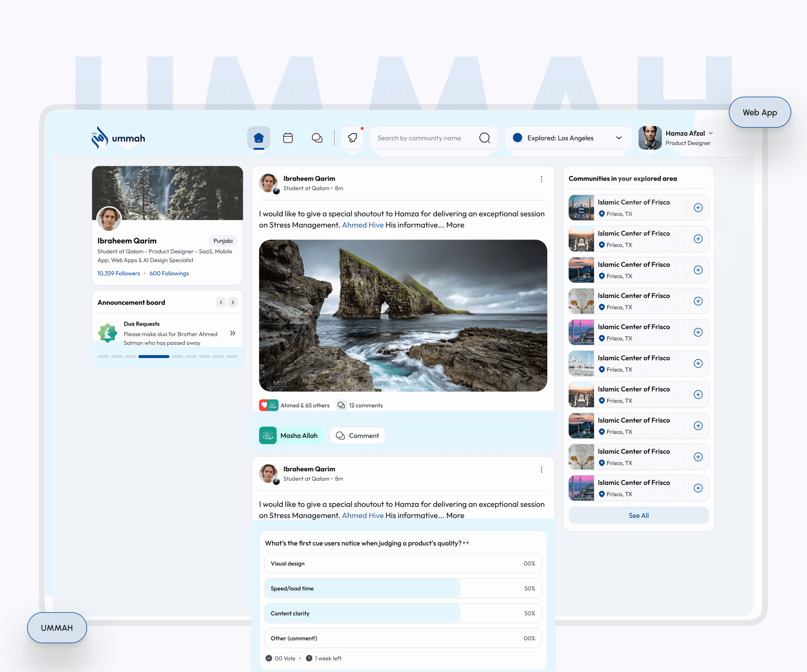The image size is (807, 672).
Task: Expand the Hamza Afzal profile menu
Action: coord(711,133)
